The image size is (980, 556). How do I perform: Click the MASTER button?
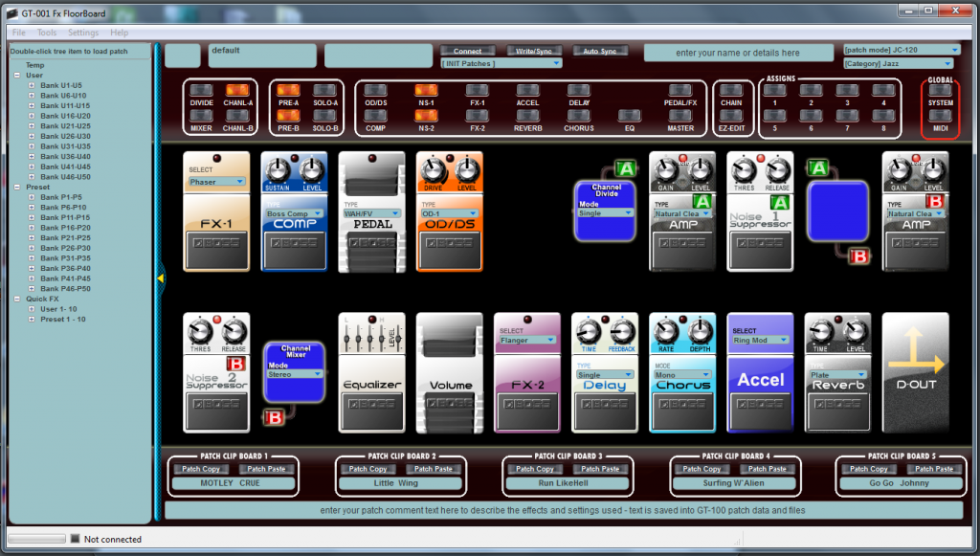(680, 116)
